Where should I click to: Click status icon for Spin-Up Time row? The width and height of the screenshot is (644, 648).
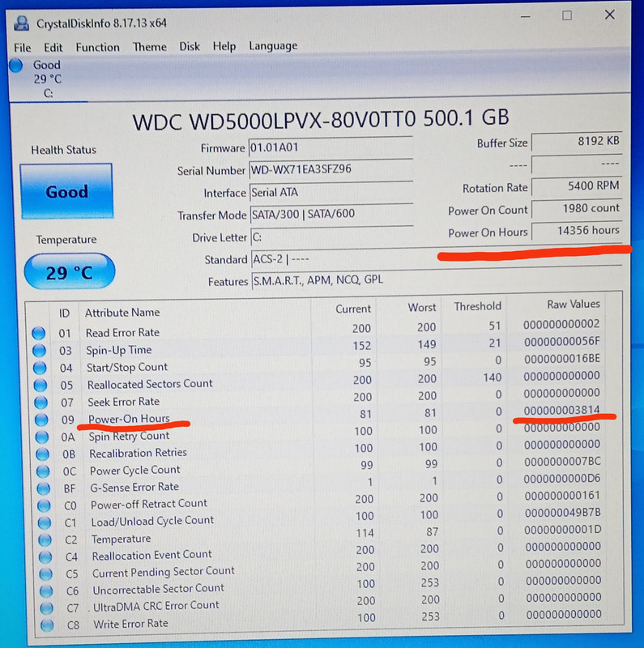(39, 351)
